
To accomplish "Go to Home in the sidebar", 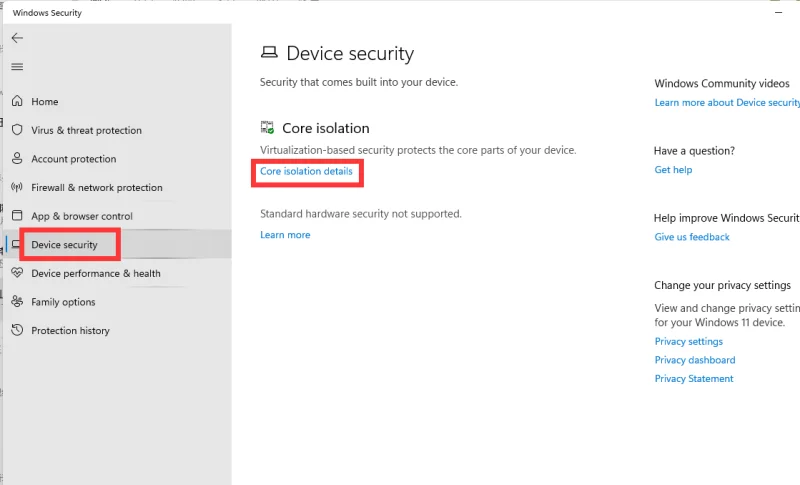I will (45, 101).
